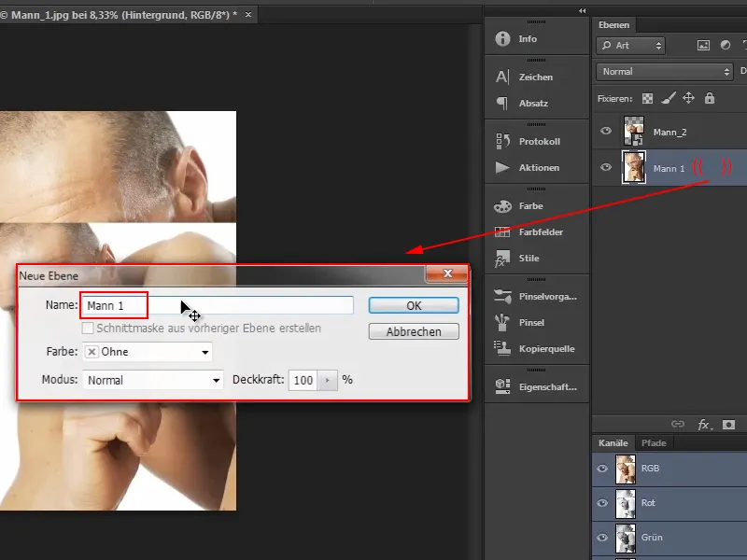Screen dimensions: 747x560
Task: Hide the Mann 1 layer
Action: pyautogui.click(x=605, y=167)
